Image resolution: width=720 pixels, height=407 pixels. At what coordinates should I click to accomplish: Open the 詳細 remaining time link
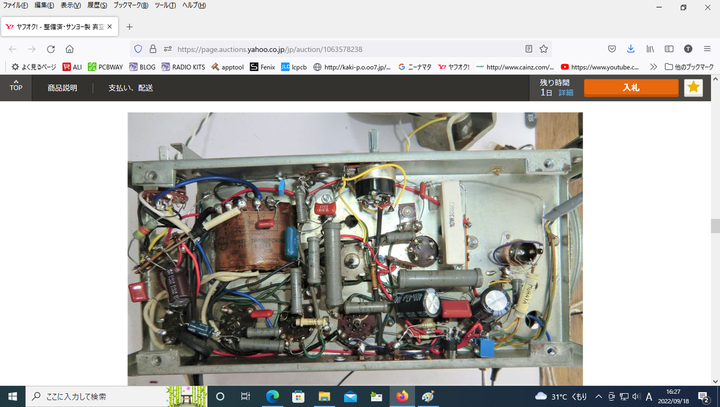[566, 92]
